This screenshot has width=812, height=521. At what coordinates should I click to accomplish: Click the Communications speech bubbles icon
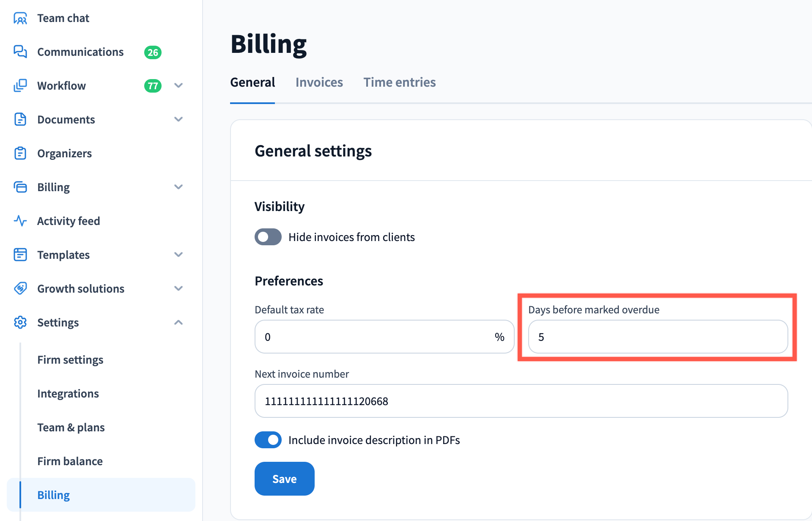point(20,52)
